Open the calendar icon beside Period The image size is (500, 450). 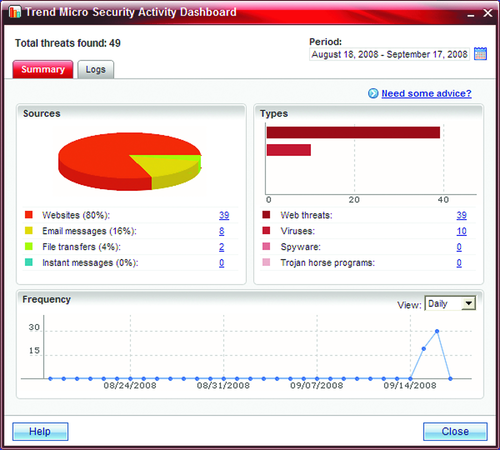[480, 54]
